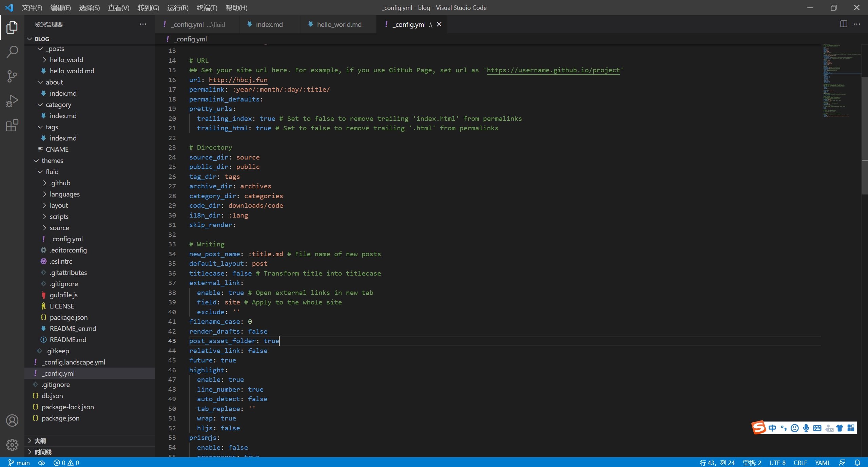Click the YAML language mode selector

click(x=823, y=463)
